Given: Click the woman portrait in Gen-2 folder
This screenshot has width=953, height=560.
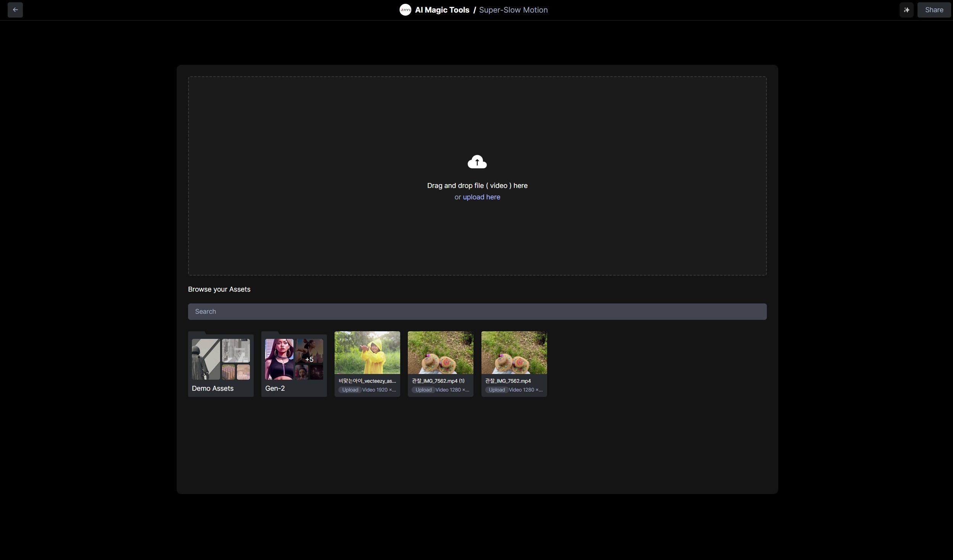Looking at the screenshot, I should click(x=279, y=359).
